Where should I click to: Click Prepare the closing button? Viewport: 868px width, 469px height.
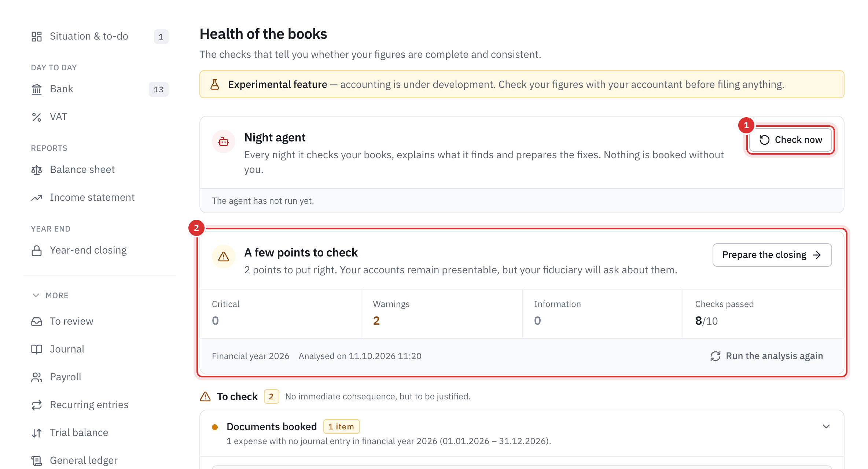pos(772,255)
